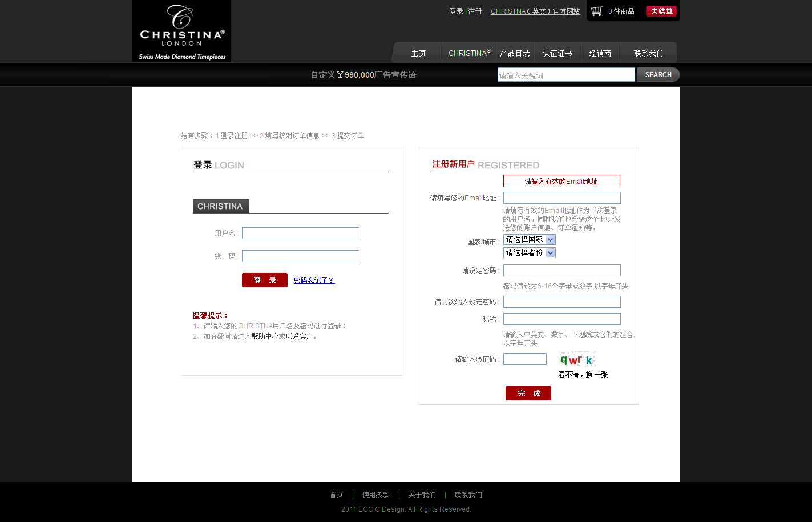Click the SEARCH button

click(x=658, y=75)
